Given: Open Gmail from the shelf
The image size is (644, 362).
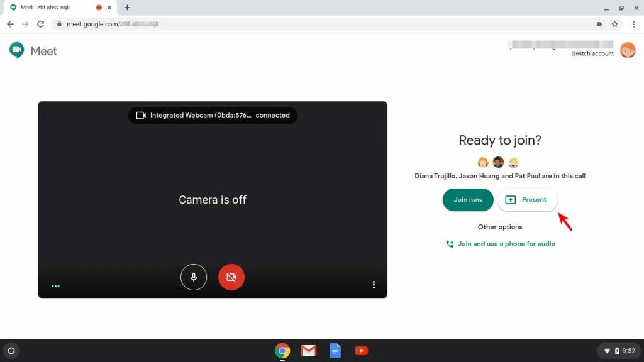Looking at the screenshot, I should [308, 351].
